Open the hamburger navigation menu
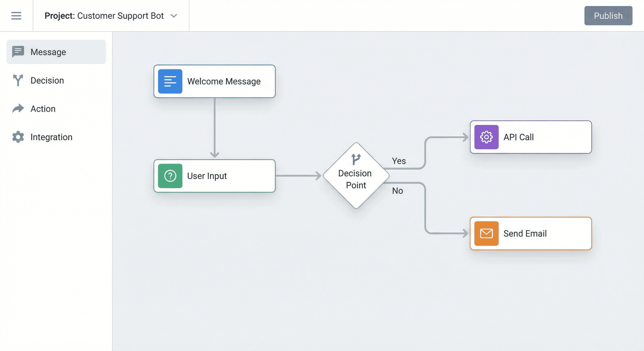Image resolution: width=644 pixels, height=351 pixels. click(x=16, y=16)
